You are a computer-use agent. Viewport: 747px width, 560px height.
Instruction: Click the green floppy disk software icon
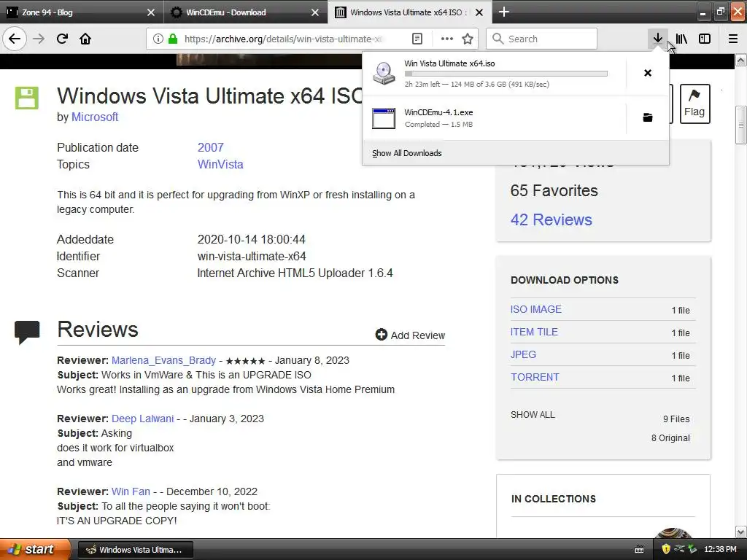(27, 98)
